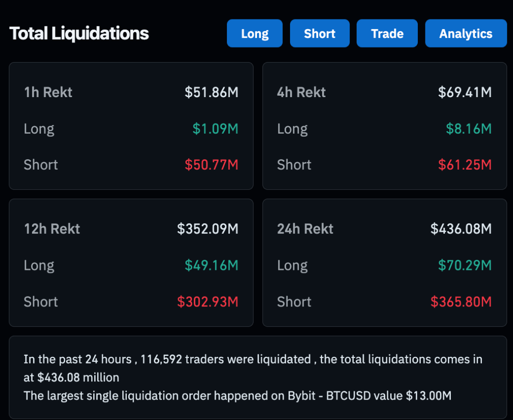Click the Bybit BTCUSD largest liquidation line
Screen dimensions: 513x420
[x=237, y=395]
